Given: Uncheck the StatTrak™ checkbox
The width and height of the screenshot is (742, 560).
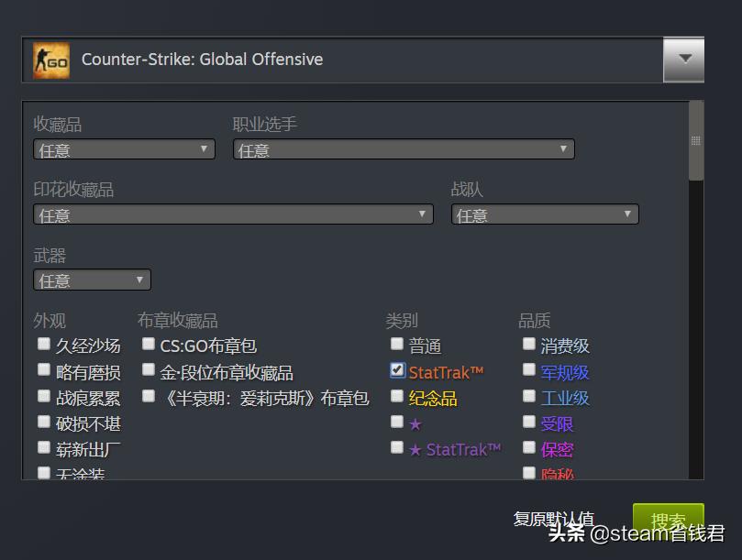Looking at the screenshot, I should (x=397, y=370).
